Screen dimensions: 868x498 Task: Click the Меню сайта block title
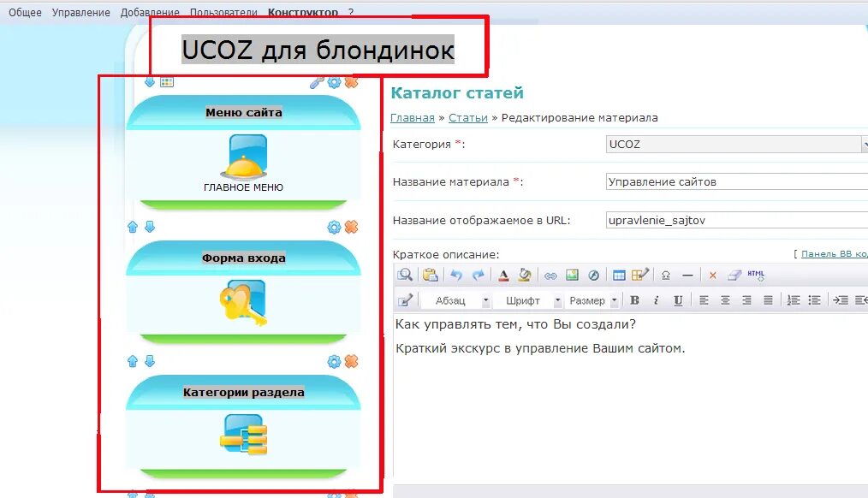[244, 112]
